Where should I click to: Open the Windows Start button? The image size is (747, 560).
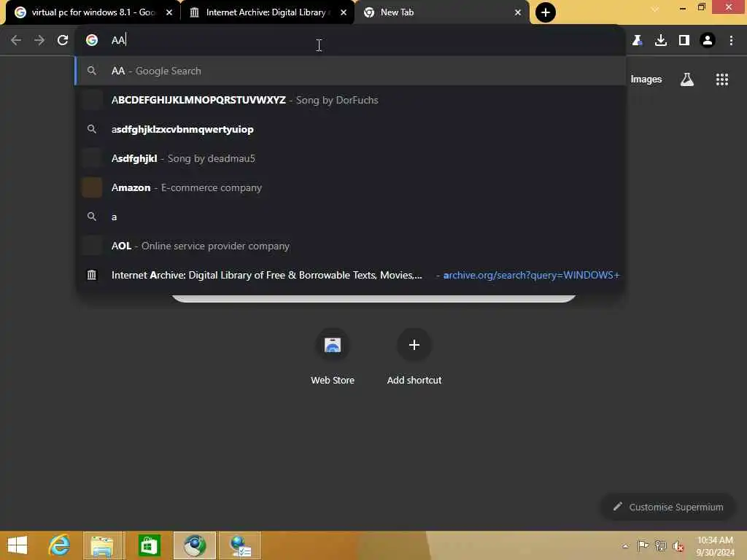tap(18, 545)
